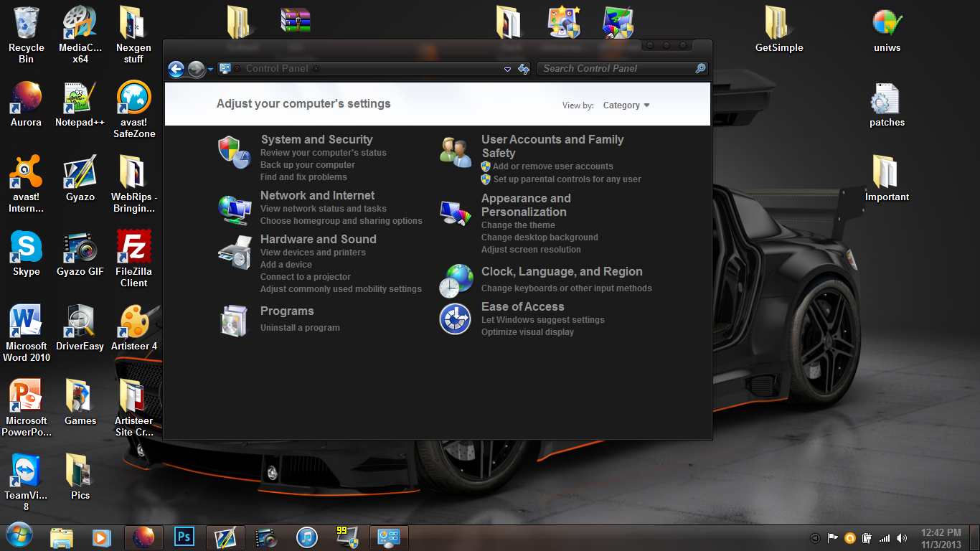The image size is (980, 551).
Task: Click the Appearance and Personalization monitor icon
Action: pos(456,212)
